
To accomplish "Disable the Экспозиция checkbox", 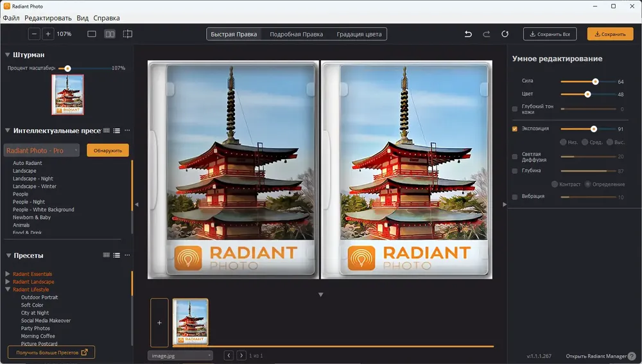I will click(515, 128).
